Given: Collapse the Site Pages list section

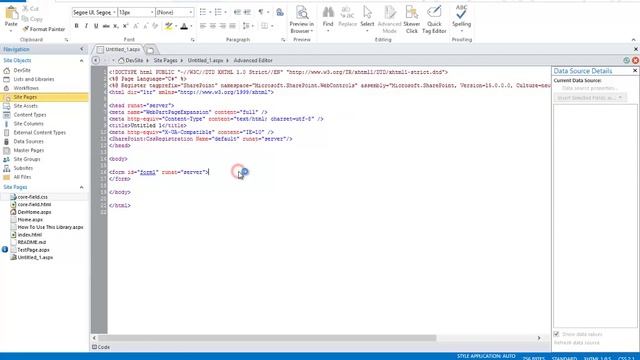Looking at the screenshot, I should (x=81, y=187).
